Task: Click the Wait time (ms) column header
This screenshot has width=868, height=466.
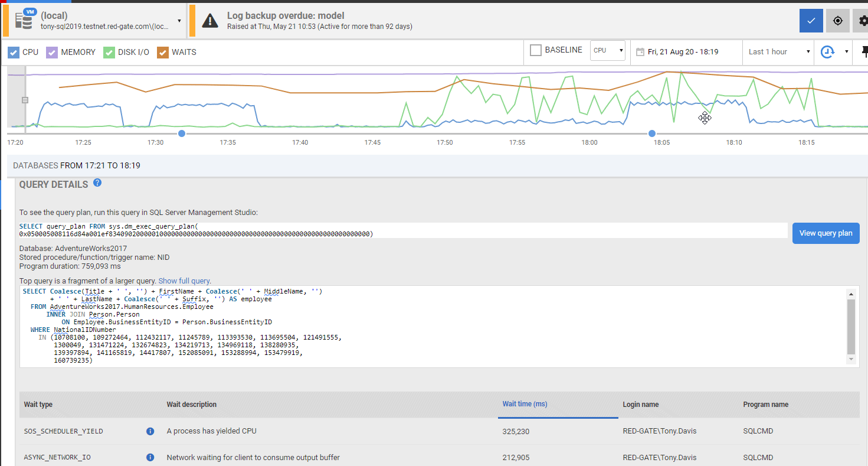Action: pos(525,404)
